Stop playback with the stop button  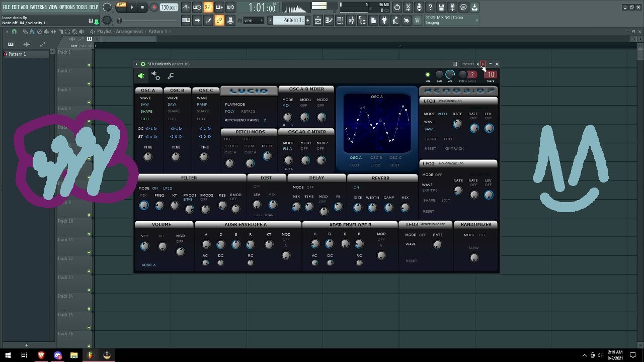click(x=142, y=8)
